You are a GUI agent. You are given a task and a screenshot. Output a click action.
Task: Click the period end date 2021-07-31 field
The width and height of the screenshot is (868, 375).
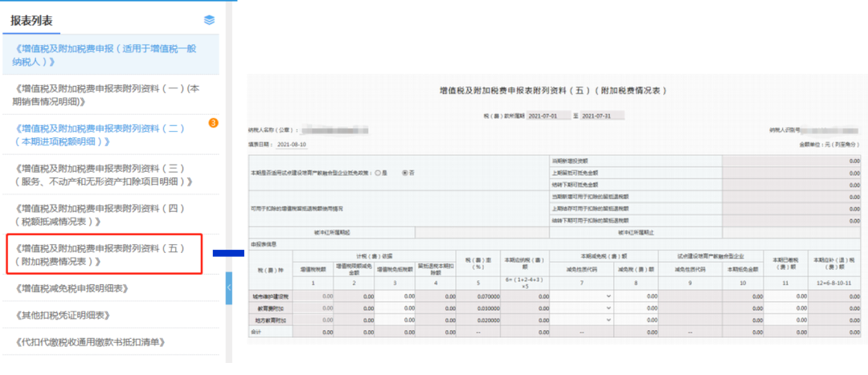(602, 116)
